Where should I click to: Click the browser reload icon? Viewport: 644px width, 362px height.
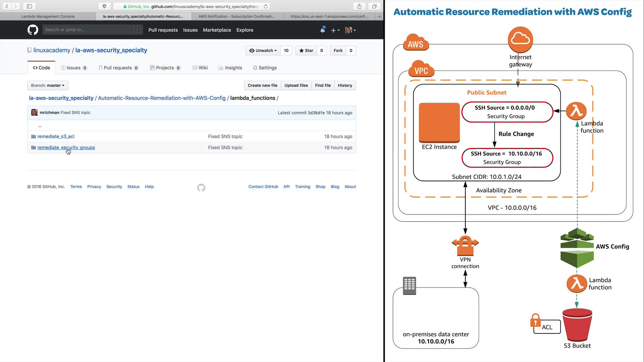pos(266,6)
